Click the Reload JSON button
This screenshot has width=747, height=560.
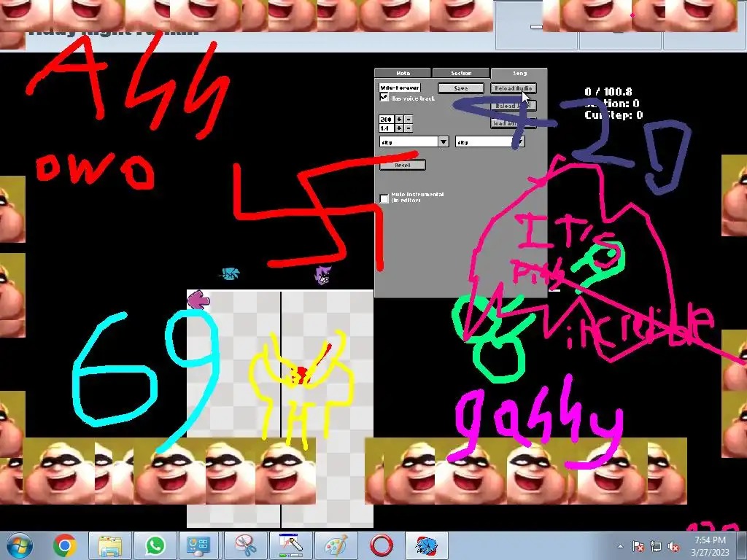point(514,106)
